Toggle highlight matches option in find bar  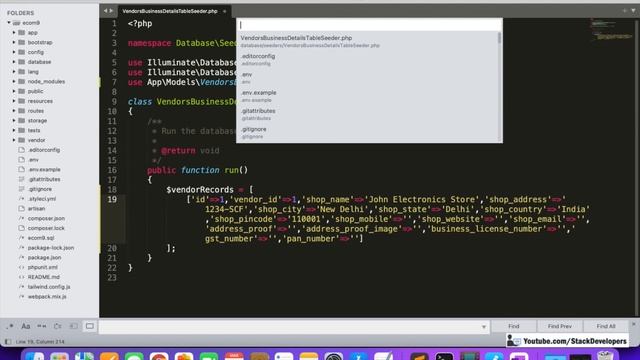[90, 326]
